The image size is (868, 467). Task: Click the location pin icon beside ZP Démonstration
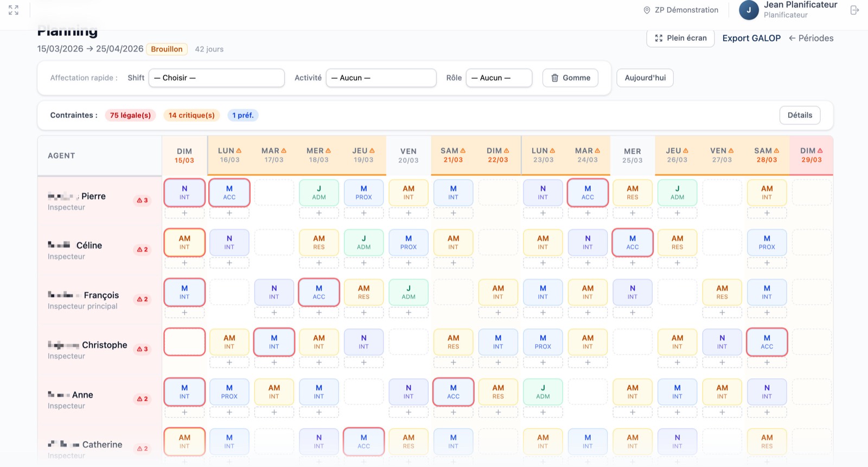[647, 10]
